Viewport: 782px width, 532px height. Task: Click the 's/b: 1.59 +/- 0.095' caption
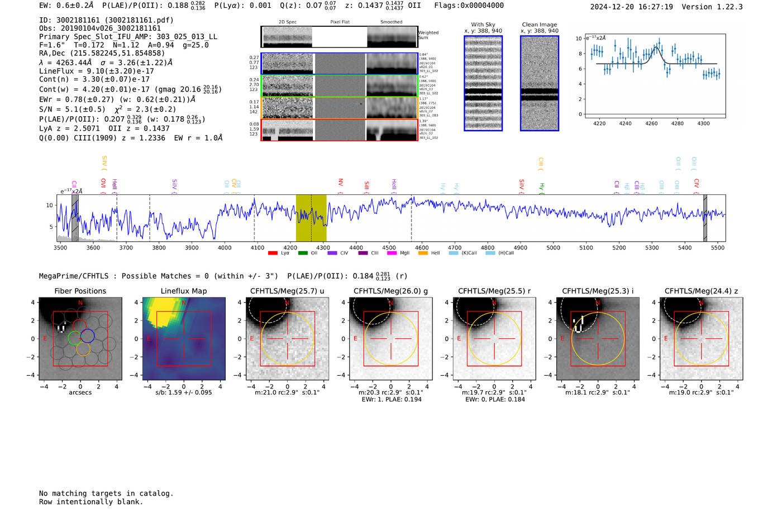pos(184,392)
